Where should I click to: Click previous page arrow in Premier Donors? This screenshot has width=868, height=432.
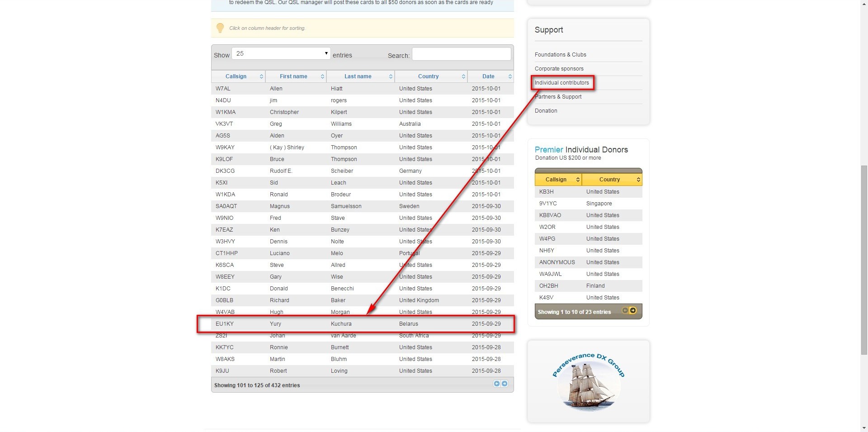click(625, 310)
